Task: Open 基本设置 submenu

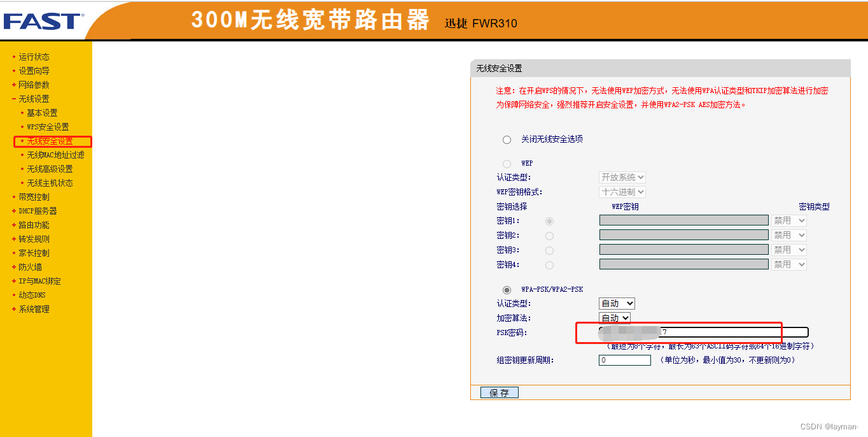Action: [x=42, y=113]
